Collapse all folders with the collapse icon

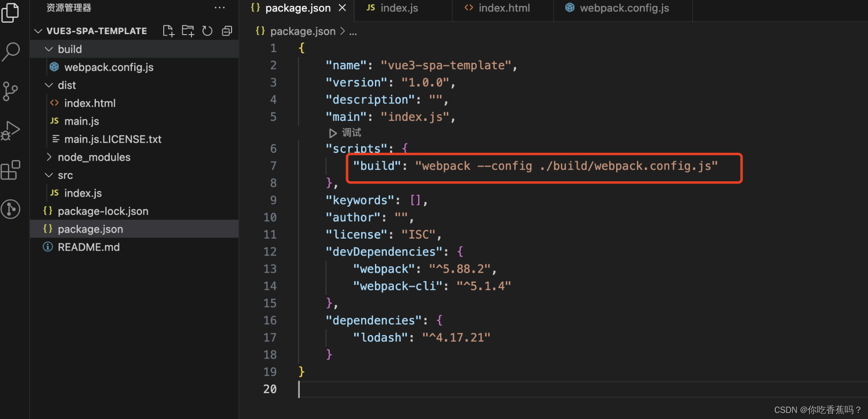click(x=227, y=31)
